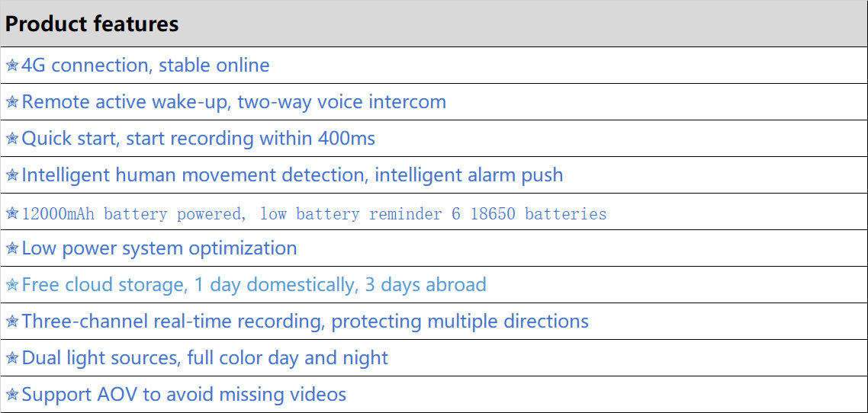Open Free cloud storage feature link
This screenshot has height=413, width=868.
coord(104,285)
